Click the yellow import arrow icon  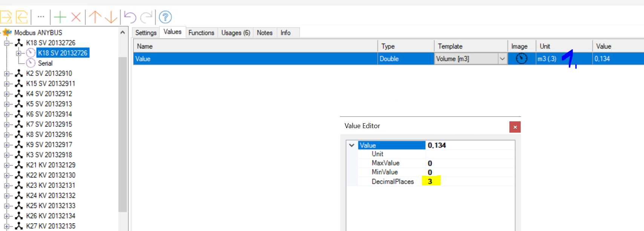click(6, 17)
